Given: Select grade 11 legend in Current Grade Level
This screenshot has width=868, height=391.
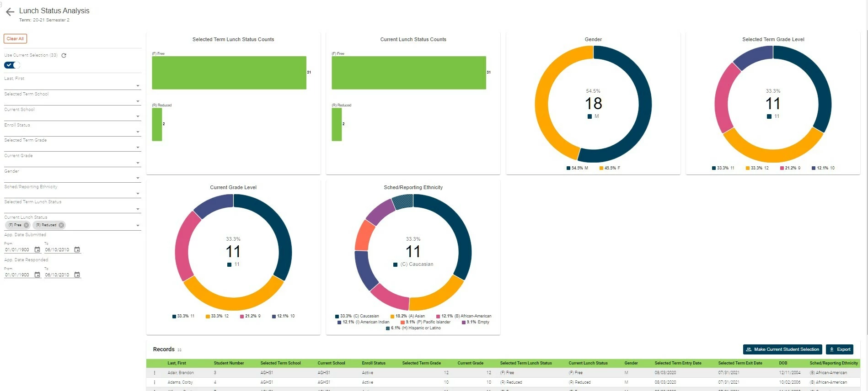Looking at the screenshot, I should click(x=183, y=316).
